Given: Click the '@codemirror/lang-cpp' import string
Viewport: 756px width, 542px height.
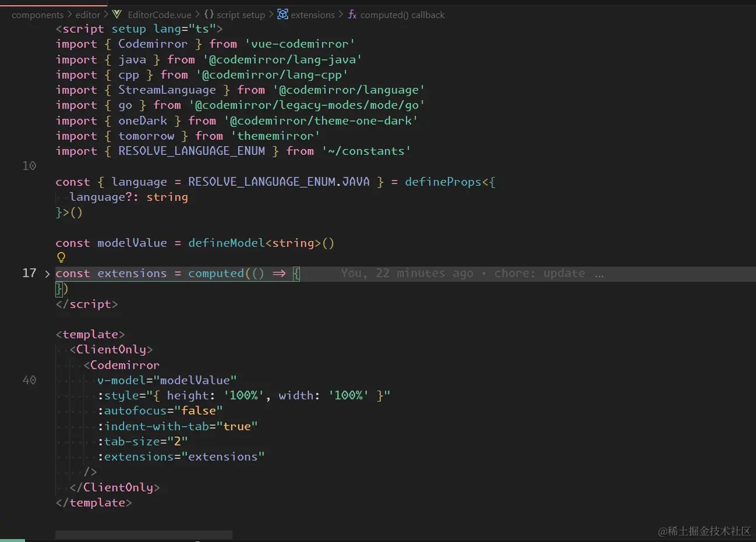Looking at the screenshot, I should click(x=272, y=75).
